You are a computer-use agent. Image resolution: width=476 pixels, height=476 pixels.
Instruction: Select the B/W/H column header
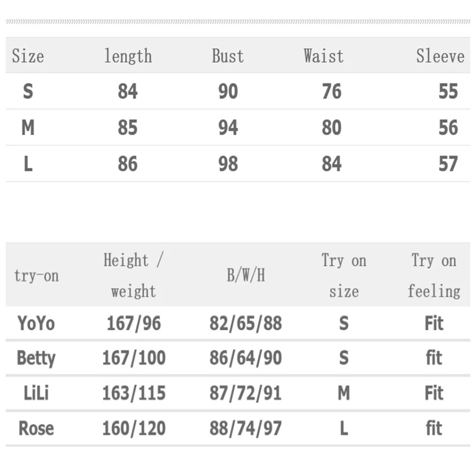coord(246,275)
